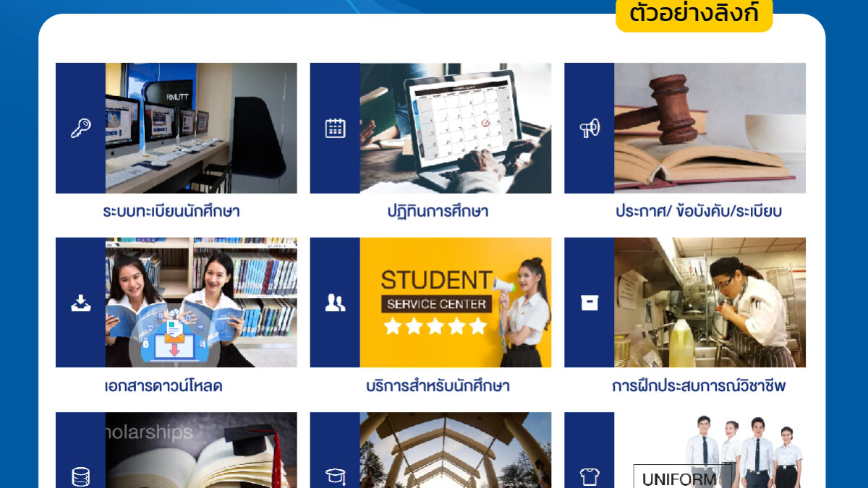Click the key icon for student registration
This screenshot has height=488, width=868.
pos(80,128)
